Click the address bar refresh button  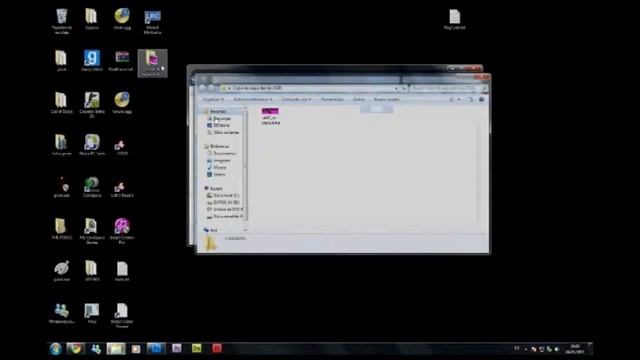(404, 88)
